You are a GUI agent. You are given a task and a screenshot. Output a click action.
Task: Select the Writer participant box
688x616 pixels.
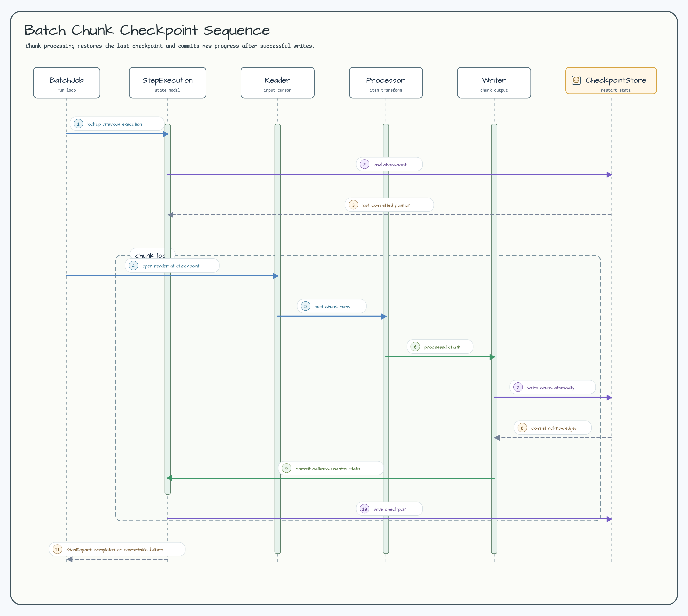(x=494, y=83)
